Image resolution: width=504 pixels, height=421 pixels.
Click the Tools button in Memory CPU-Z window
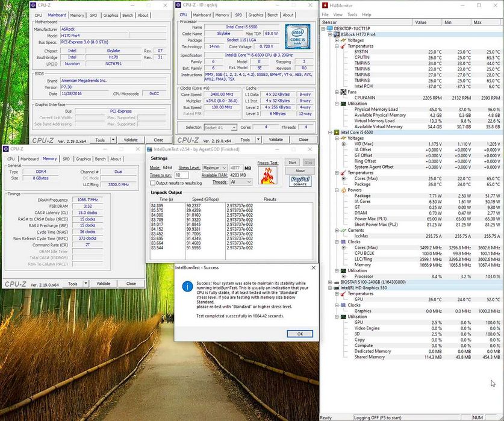73,284
